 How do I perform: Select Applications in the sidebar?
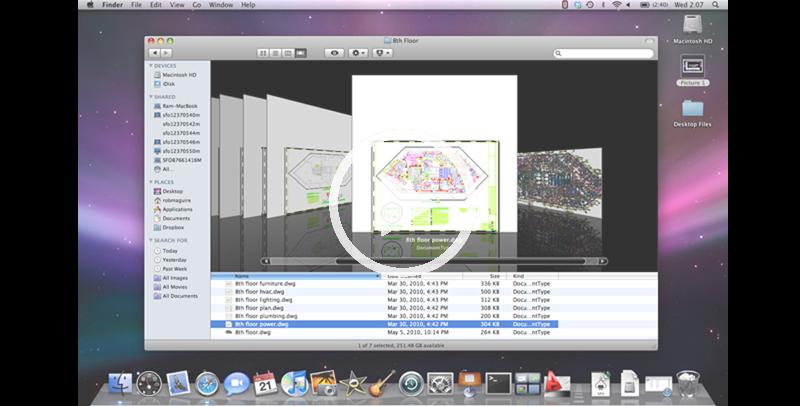[176, 209]
